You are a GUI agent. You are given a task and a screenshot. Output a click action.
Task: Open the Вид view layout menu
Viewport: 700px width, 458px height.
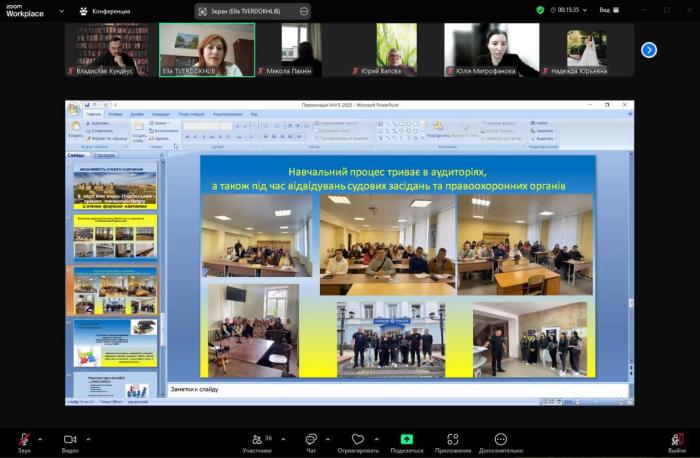point(607,10)
